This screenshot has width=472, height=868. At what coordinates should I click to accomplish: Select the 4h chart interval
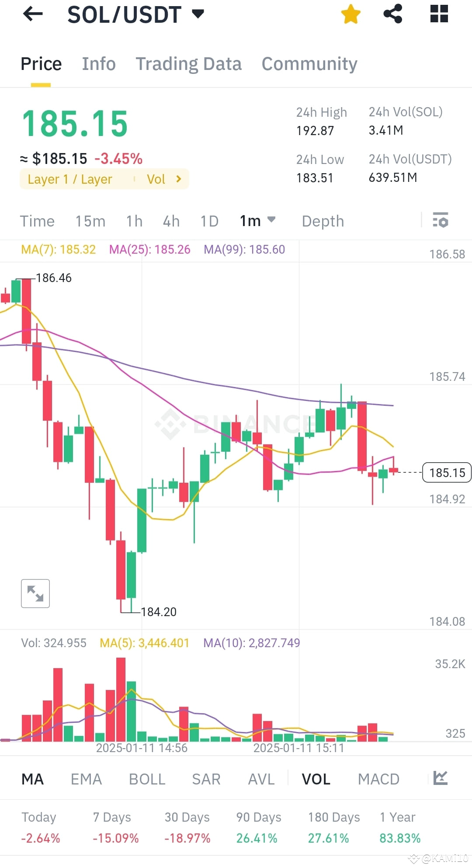click(x=171, y=221)
